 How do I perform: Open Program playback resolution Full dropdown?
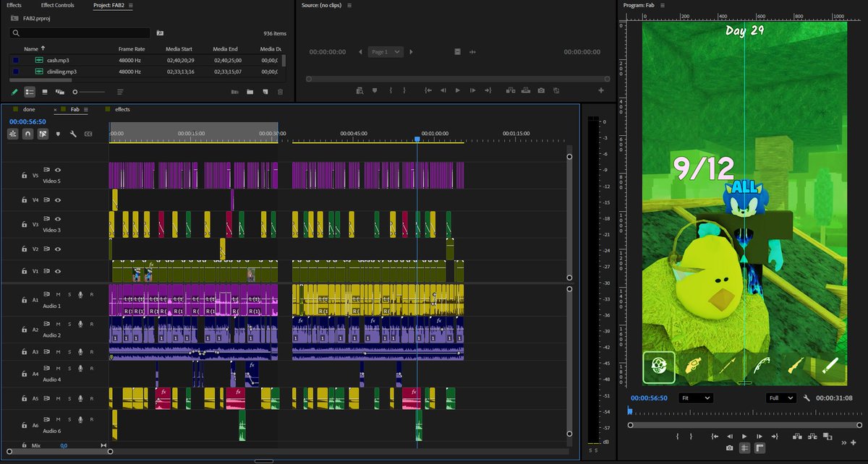(x=781, y=398)
